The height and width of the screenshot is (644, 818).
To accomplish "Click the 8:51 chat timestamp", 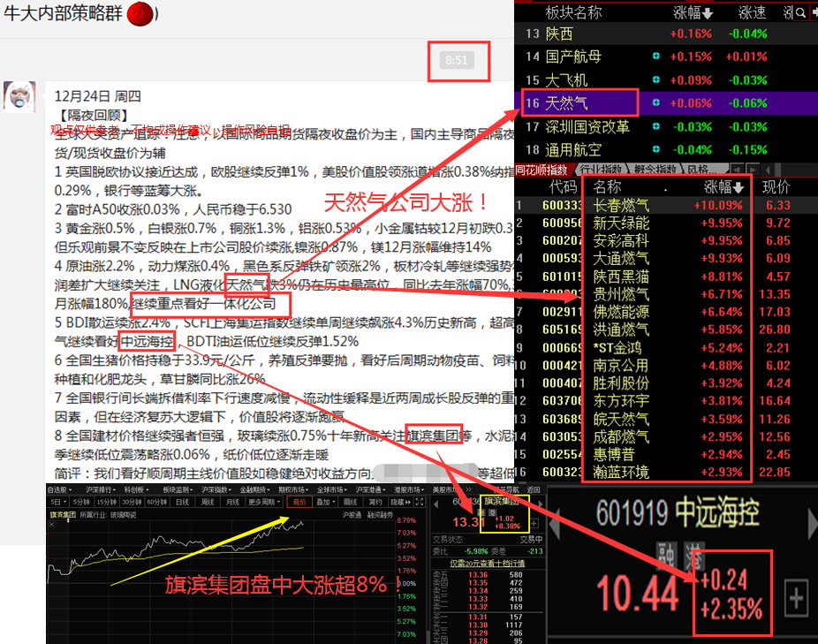I will tap(457, 60).
